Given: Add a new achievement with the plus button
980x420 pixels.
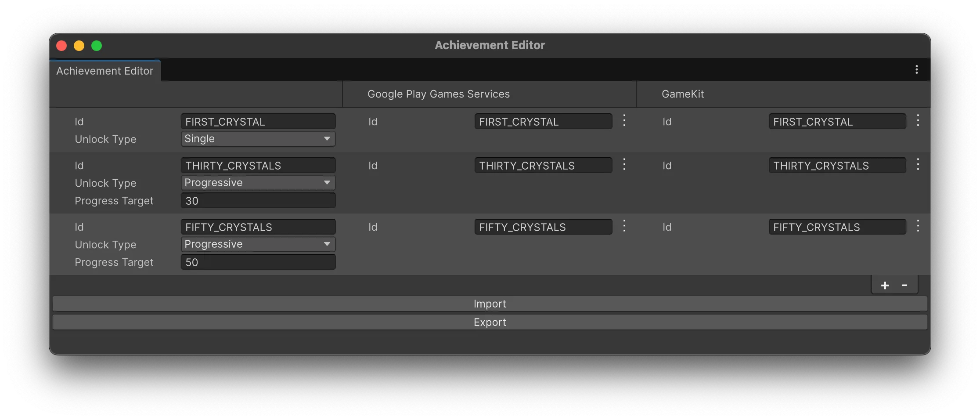Looking at the screenshot, I should (885, 285).
